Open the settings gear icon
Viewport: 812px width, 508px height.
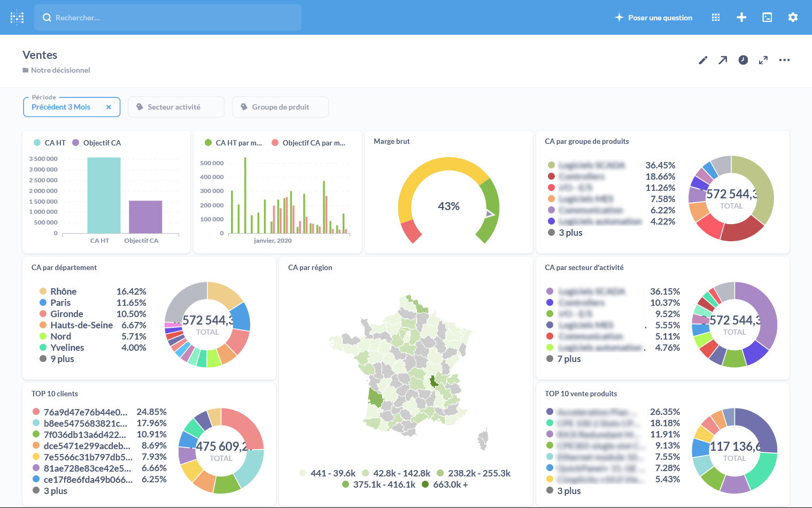tap(793, 18)
